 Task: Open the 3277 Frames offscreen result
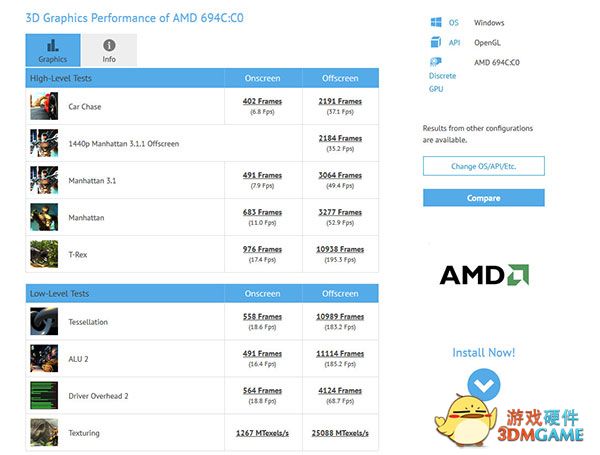click(340, 212)
